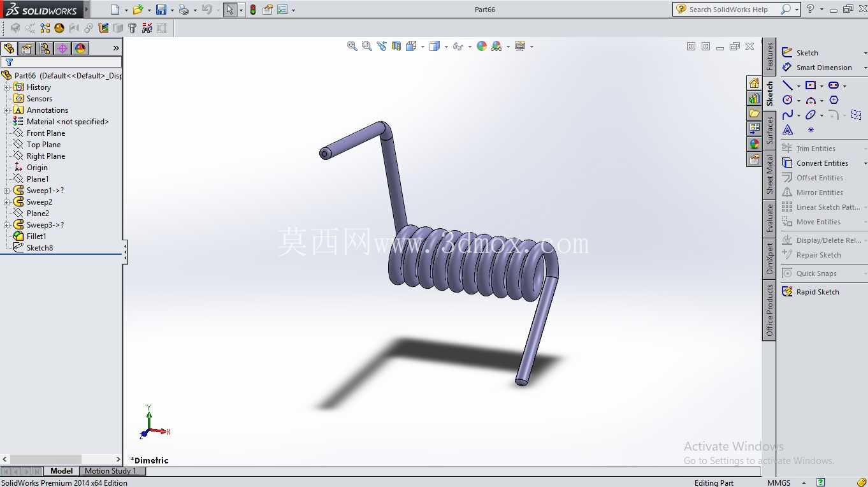This screenshot has width=868, height=487.
Task: Open the Hide/Show Items dropdown arrow
Action: (470, 47)
